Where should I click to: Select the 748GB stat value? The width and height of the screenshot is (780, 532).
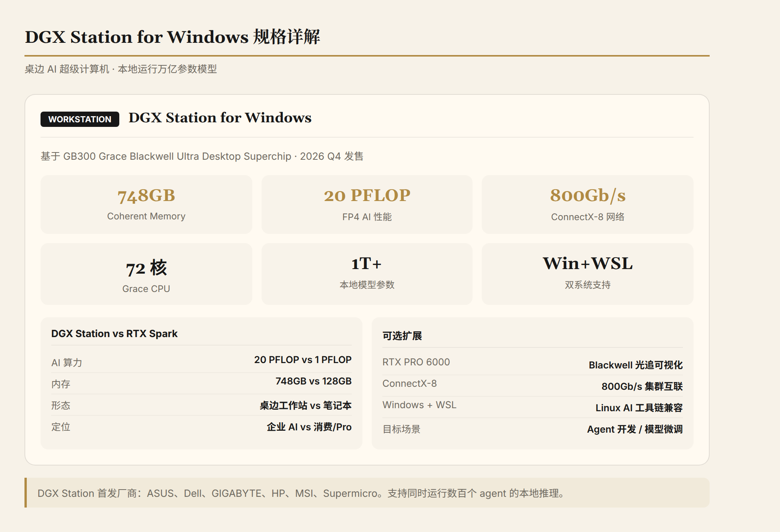pos(146,196)
